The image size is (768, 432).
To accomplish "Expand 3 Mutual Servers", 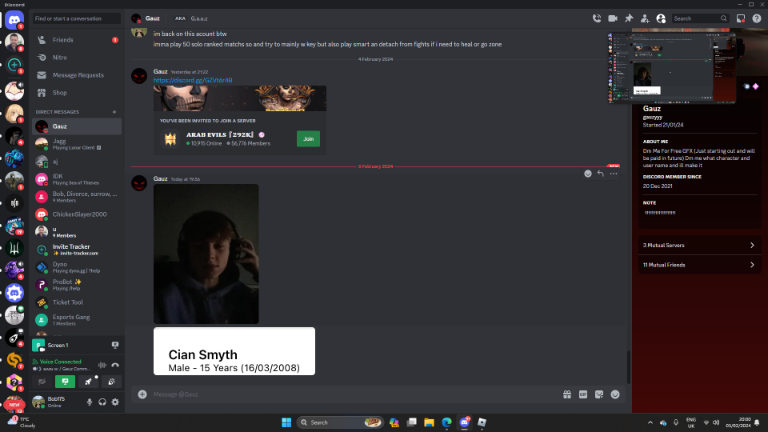I will pos(698,244).
